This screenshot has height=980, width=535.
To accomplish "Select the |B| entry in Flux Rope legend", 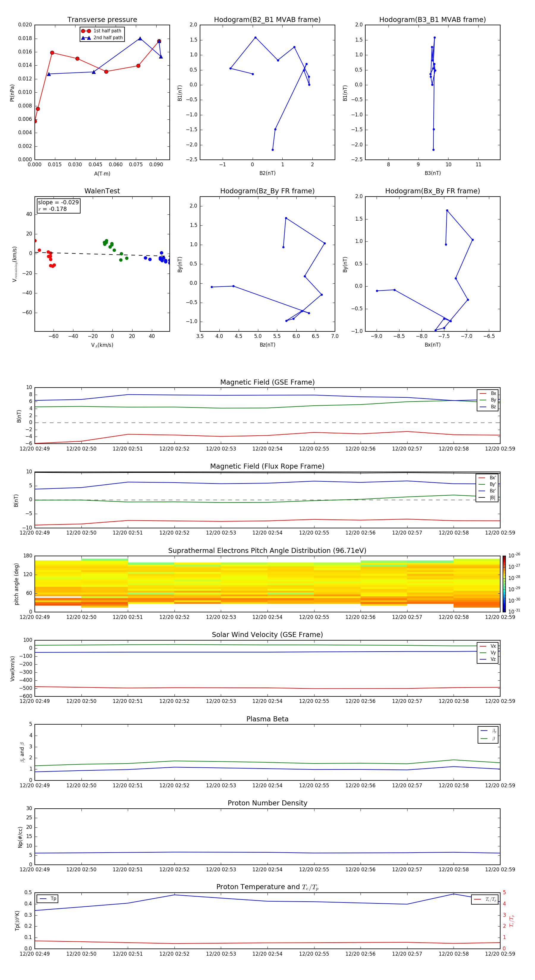I will (487, 498).
